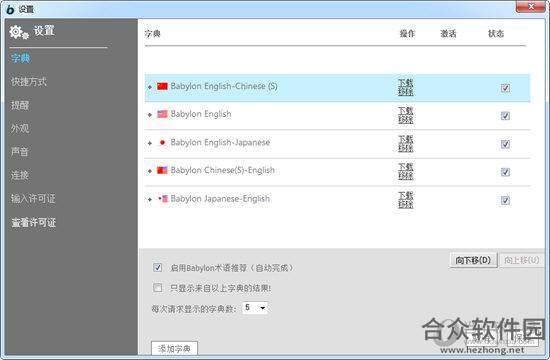Click 移除 link for Babylon Chinese(S)-English
Screen dimensions: 550x360
pyautogui.click(x=405, y=176)
